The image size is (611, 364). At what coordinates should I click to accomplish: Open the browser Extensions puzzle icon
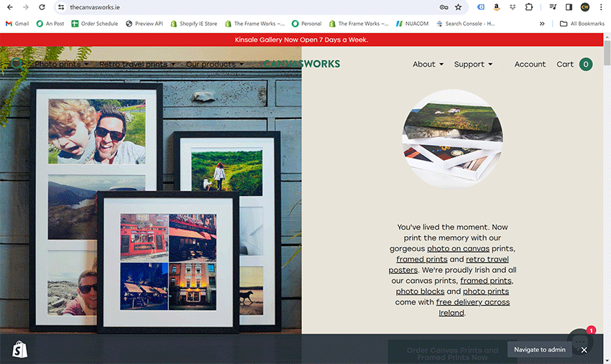529,7
